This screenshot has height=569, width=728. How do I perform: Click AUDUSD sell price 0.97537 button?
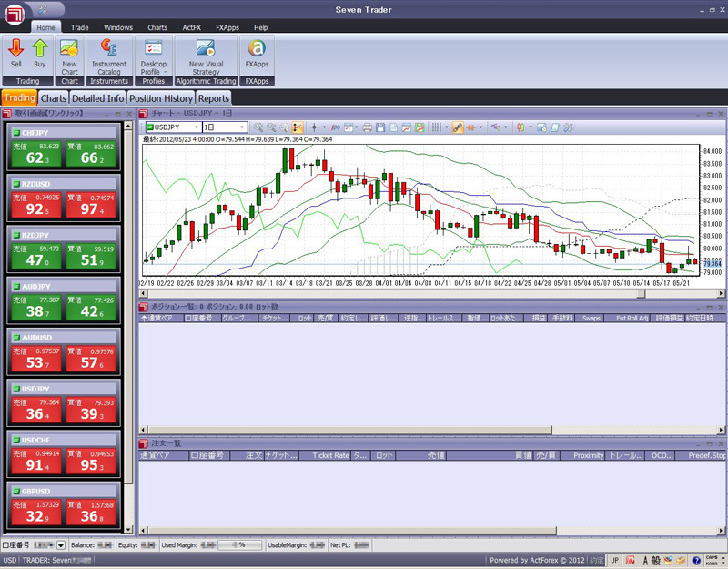pos(36,359)
